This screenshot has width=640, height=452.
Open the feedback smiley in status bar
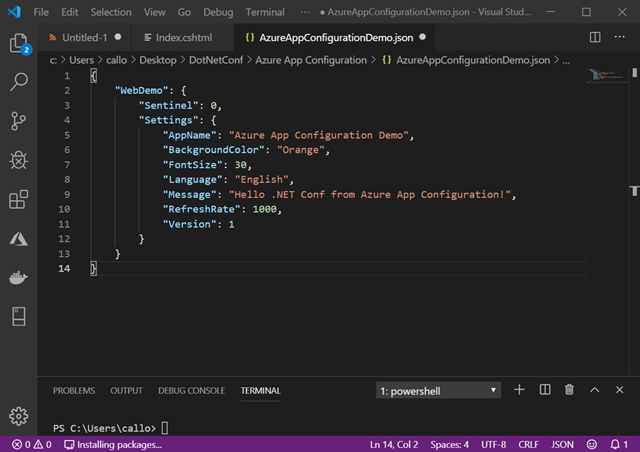coord(592,444)
